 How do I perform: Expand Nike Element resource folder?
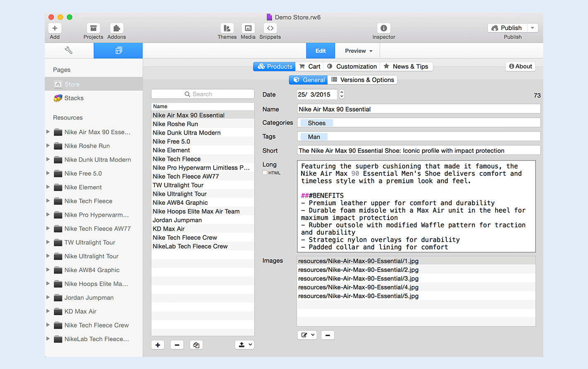tap(48, 187)
